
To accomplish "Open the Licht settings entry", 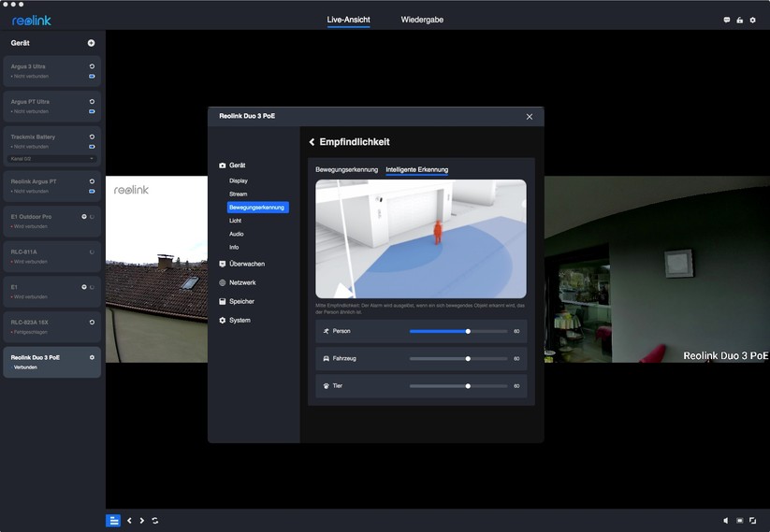I will click(x=235, y=221).
